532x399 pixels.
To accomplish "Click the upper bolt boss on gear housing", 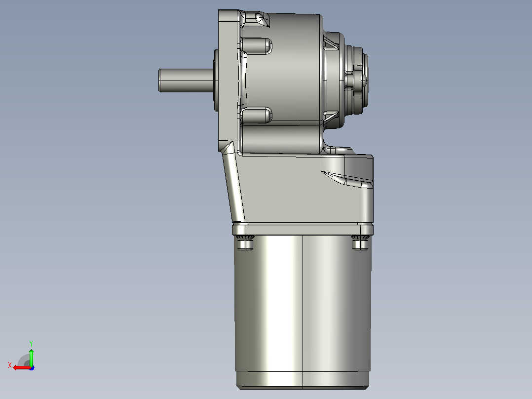I will (x=257, y=46).
